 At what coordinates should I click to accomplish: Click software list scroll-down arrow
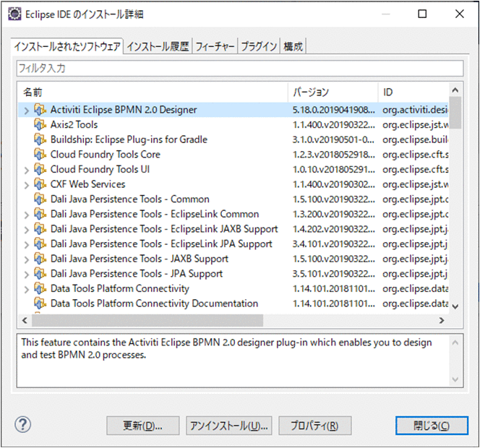click(455, 306)
